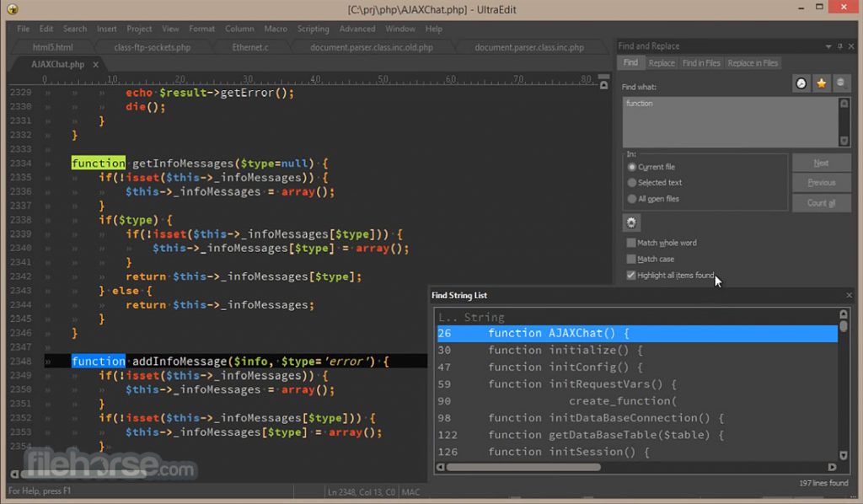863x504 pixels.
Task: Click the MAC line-ending status bar entry
Action: [x=410, y=492]
